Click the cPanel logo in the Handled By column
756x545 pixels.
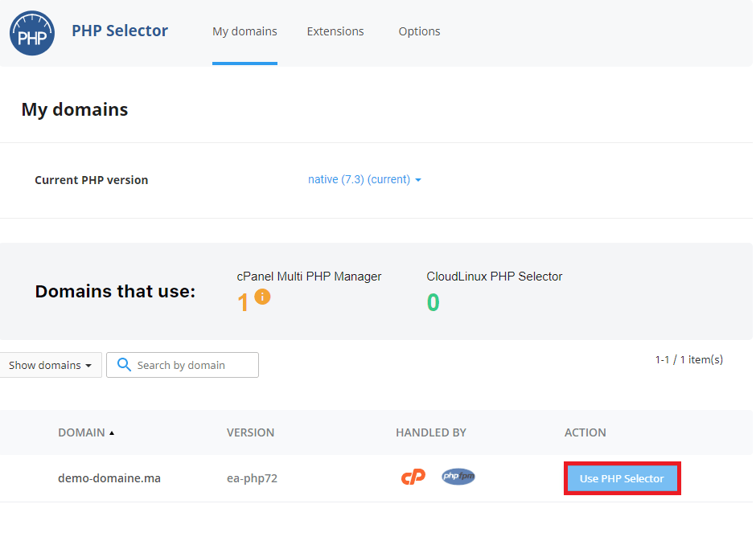(413, 477)
